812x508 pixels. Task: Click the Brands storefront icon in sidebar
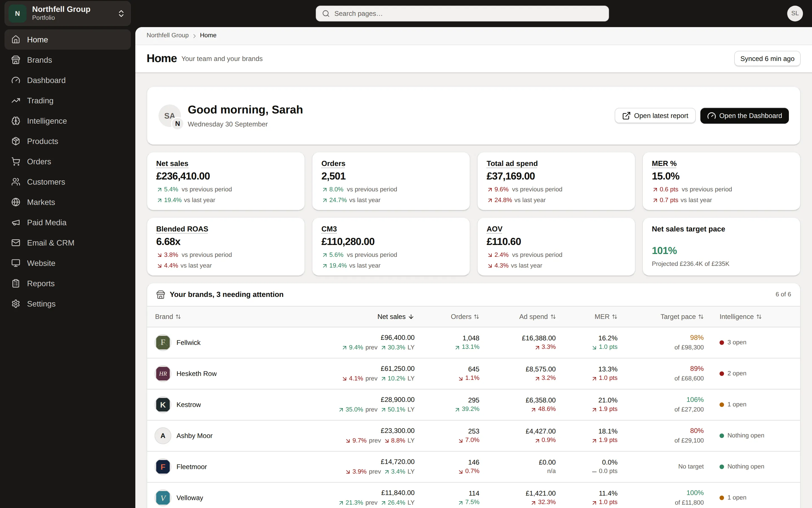coord(16,60)
